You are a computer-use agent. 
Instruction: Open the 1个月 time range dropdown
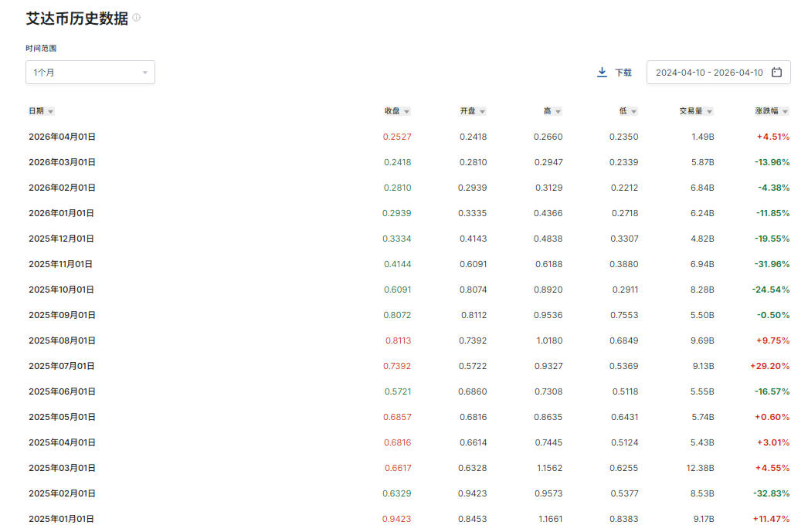point(90,72)
